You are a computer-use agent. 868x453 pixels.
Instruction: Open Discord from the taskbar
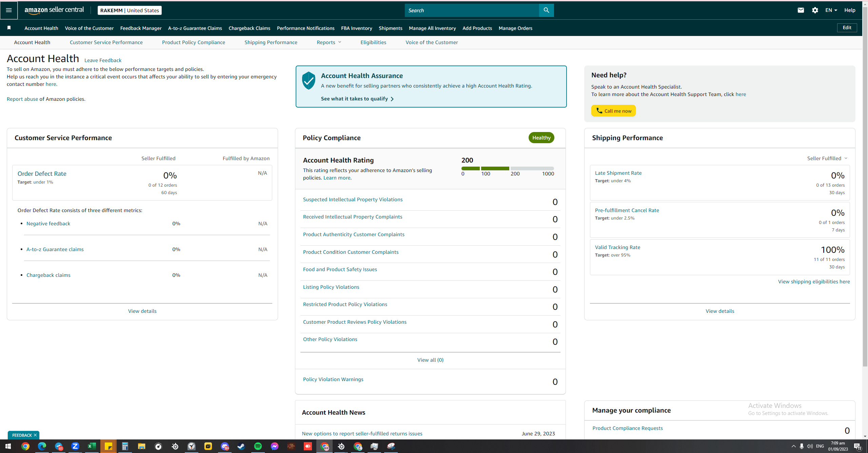click(x=225, y=446)
